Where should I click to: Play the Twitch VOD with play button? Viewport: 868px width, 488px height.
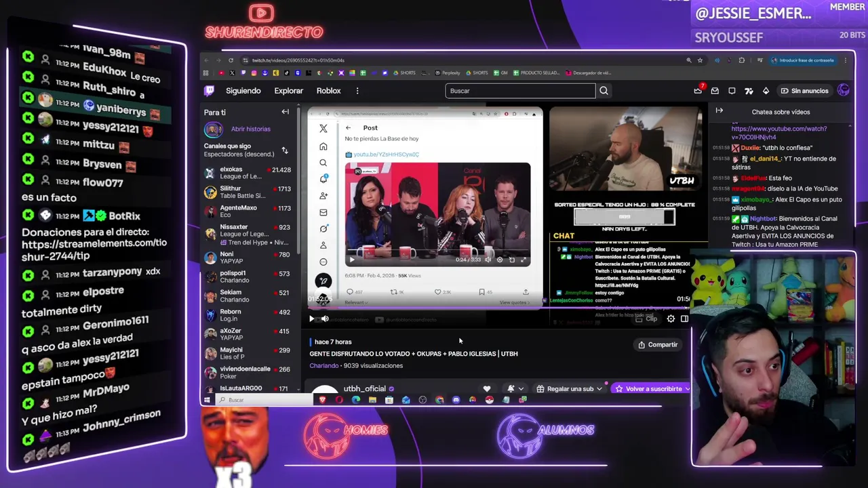(x=312, y=319)
